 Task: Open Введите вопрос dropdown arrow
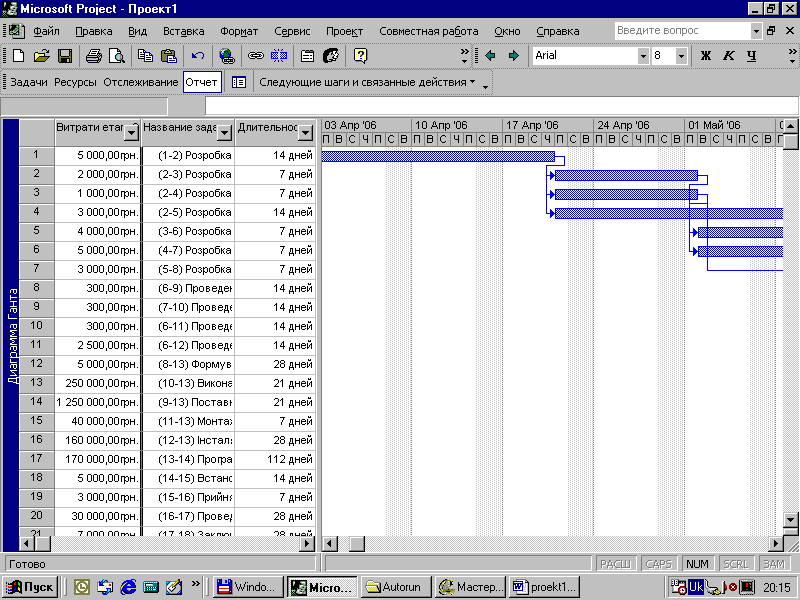point(756,31)
